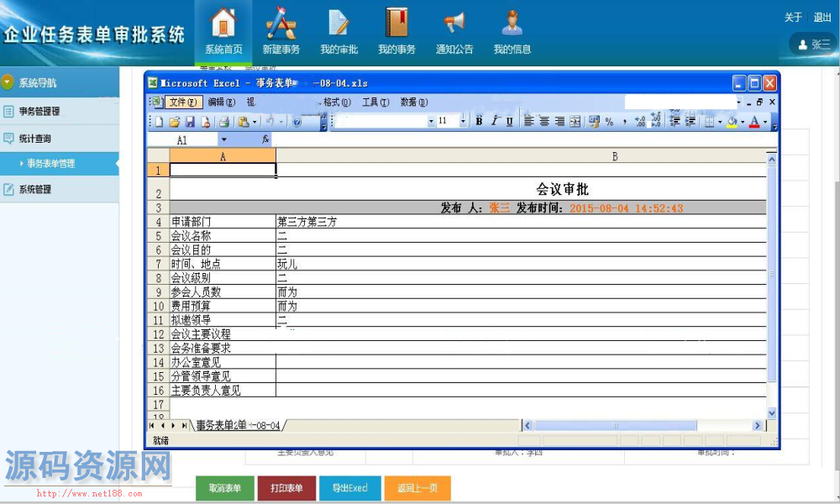Viewport: 840px width, 504px height.
Task: Click the Open folder icon in Excel
Action: coord(174,122)
